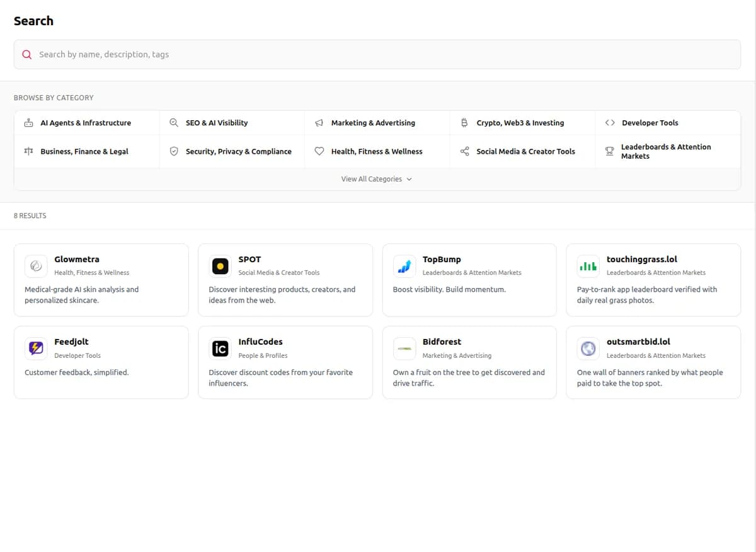Filter by Health, Fitness & Wellness category
This screenshot has width=756, height=552.
pos(377,151)
